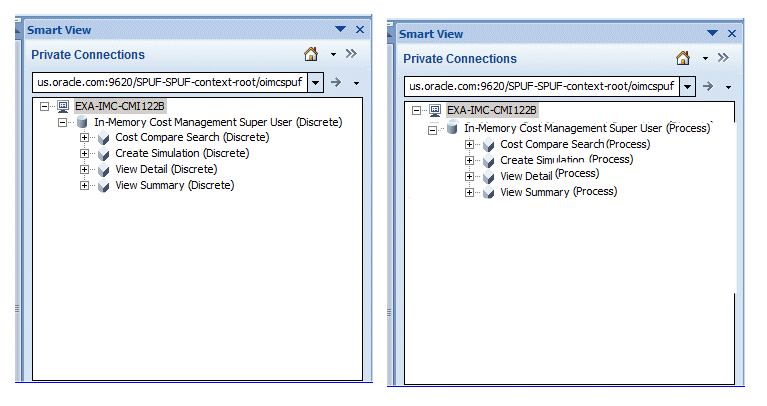767x406 pixels.
Task: Select Create Simulation (Discrete)
Action: click(182, 154)
